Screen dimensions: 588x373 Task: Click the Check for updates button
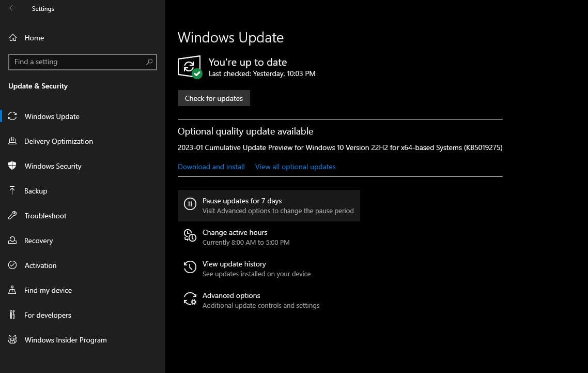click(214, 98)
